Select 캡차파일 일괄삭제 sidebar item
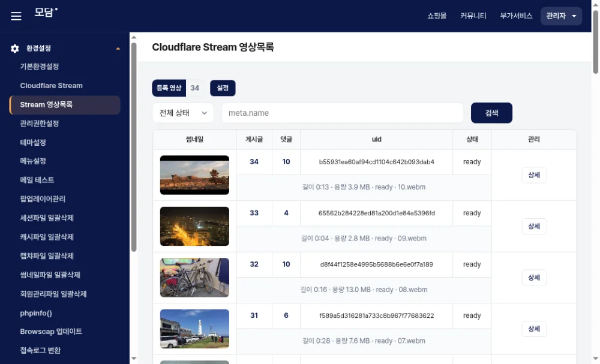Screen dimensions: 600x364 coord(47,256)
